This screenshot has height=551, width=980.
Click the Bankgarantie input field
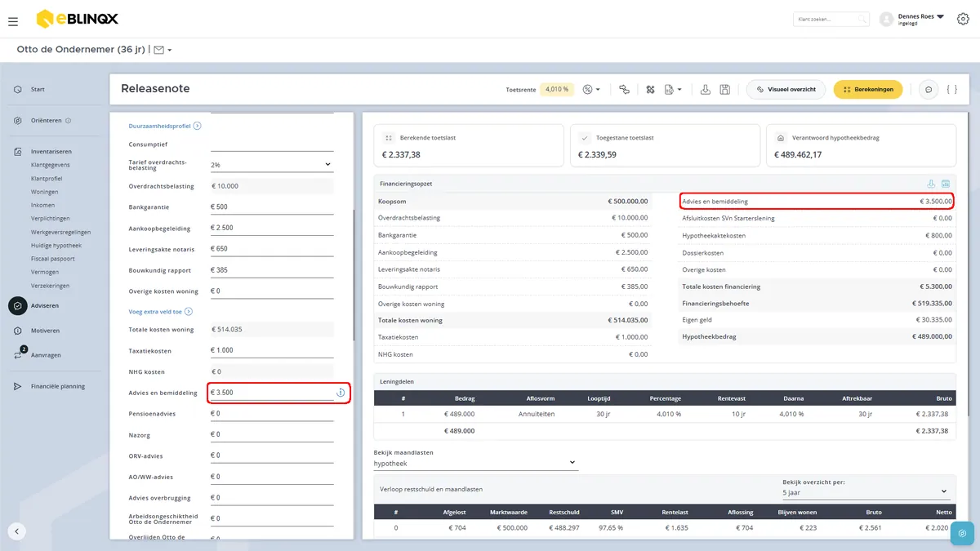(271, 207)
